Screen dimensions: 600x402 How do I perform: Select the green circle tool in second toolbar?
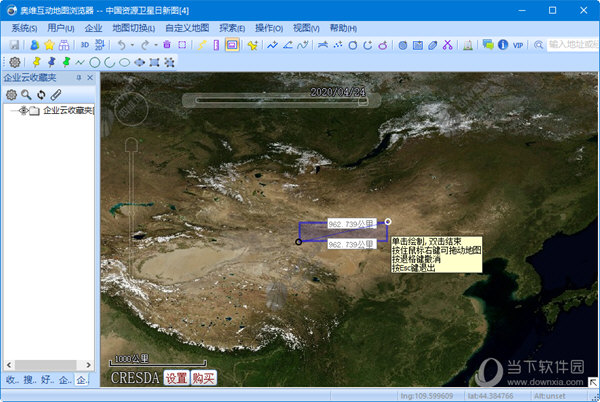click(95, 62)
